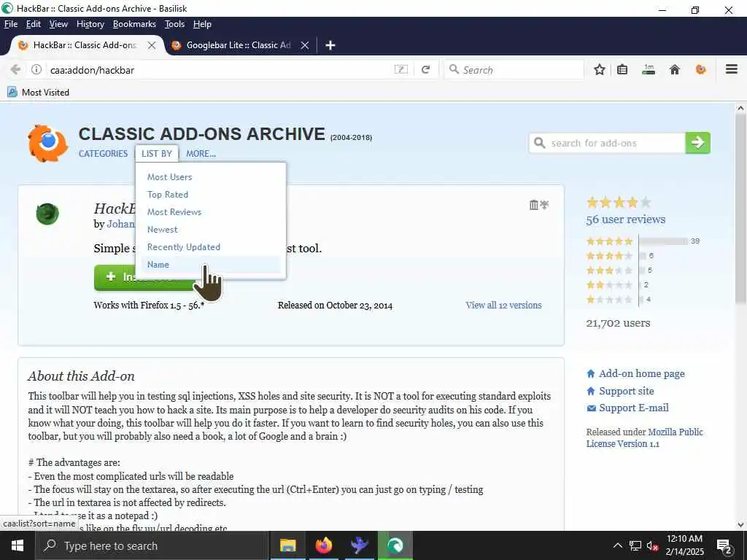Click the vertical scrollbar thumb
Viewport: 747px width, 560px height.
tap(740, 209)
